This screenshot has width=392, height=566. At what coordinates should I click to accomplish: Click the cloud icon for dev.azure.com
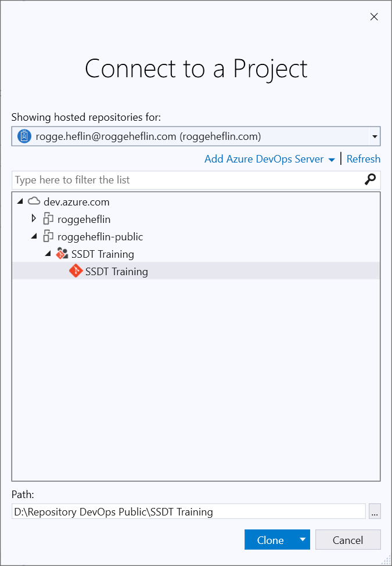pyautogui.click(x=33, y=201)
